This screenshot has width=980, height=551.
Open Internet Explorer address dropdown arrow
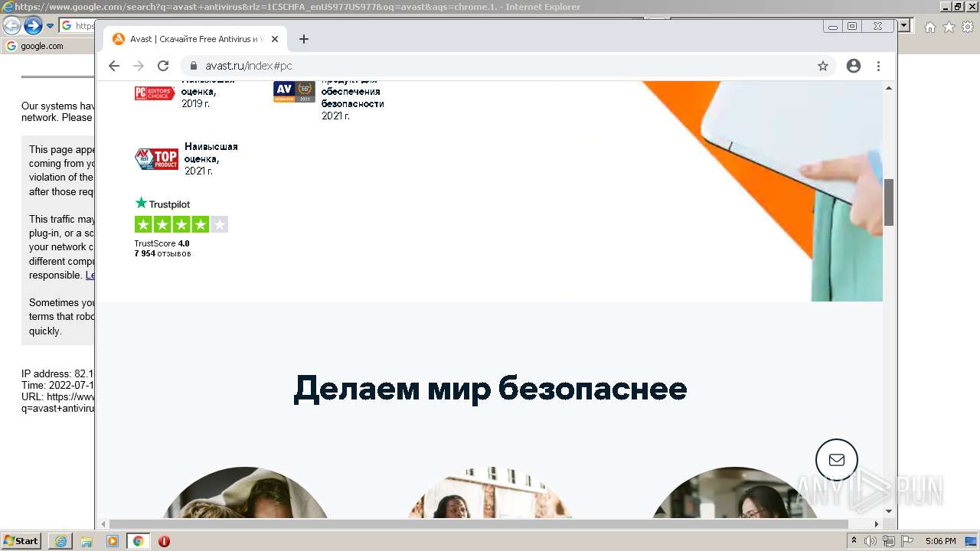point(904,25)
